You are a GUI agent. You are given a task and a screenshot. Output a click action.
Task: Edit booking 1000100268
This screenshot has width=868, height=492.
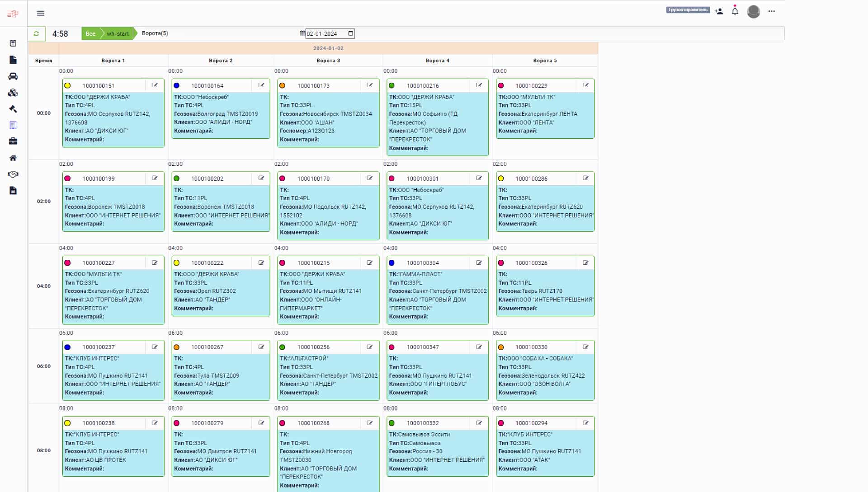coord(370,423)
